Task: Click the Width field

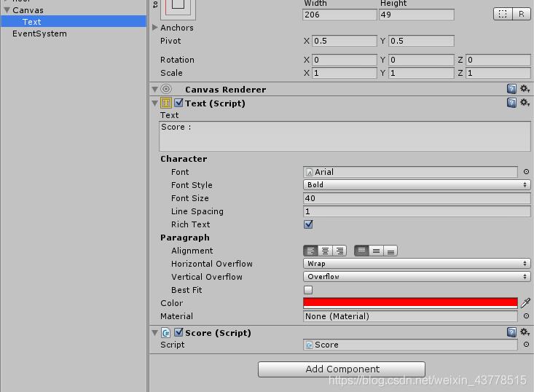Action: pos(339,15)
